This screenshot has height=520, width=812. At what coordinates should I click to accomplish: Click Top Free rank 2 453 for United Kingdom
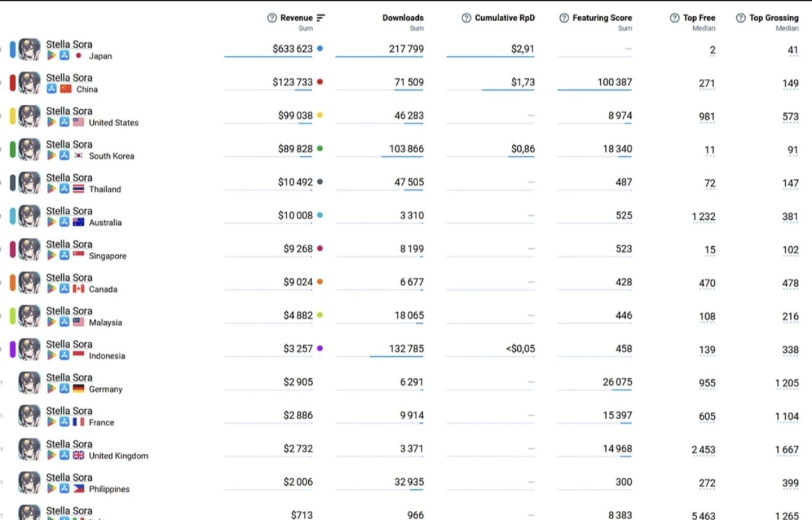[704, 450]
